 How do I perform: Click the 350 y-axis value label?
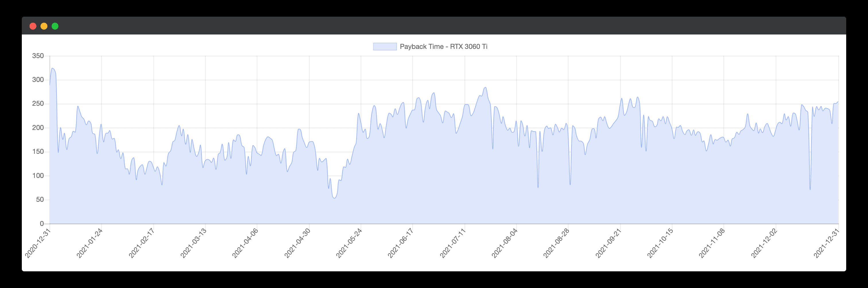[38, 56]
